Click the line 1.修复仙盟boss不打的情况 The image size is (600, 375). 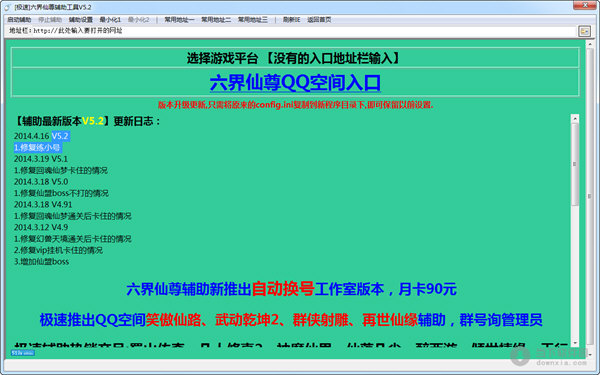click(61, 193)
